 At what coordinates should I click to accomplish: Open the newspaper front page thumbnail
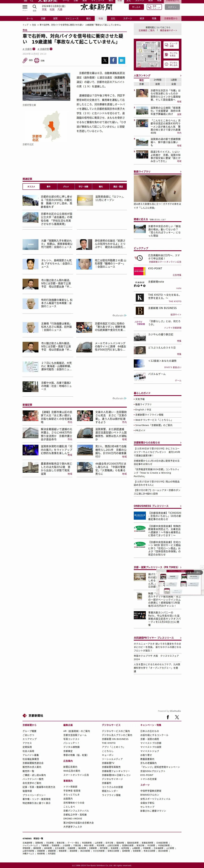(148, 55)
